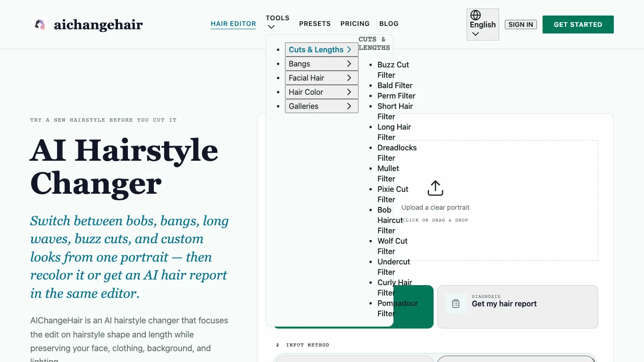The width and height of the screenshot is (644, 362).
Task: Click Get my hair report button
Action: pos(518,306)
